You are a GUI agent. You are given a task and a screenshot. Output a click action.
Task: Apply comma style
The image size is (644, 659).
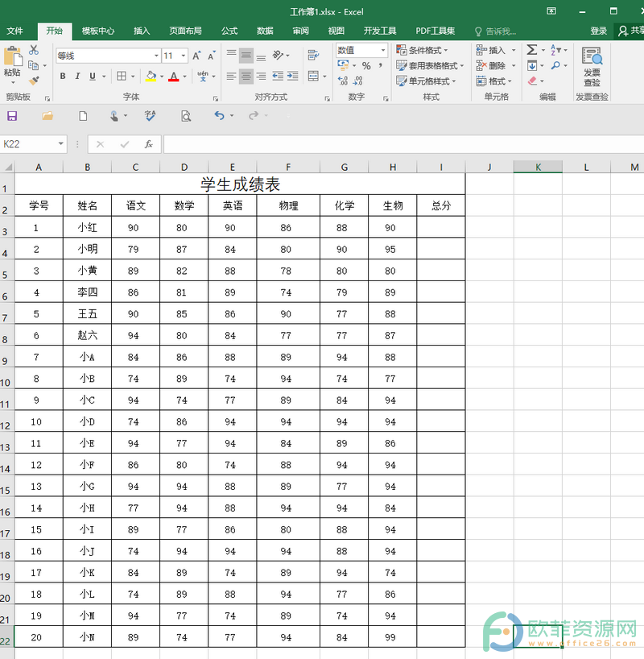click(381, 65)
